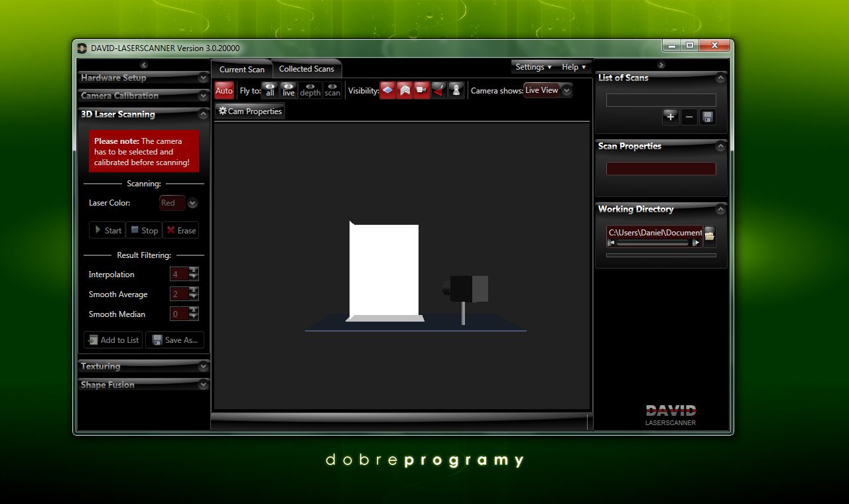The height and width of the screenshot is (504, 849).
Task: Click the Working Directory path field
Action: click(x=655, y=233)
